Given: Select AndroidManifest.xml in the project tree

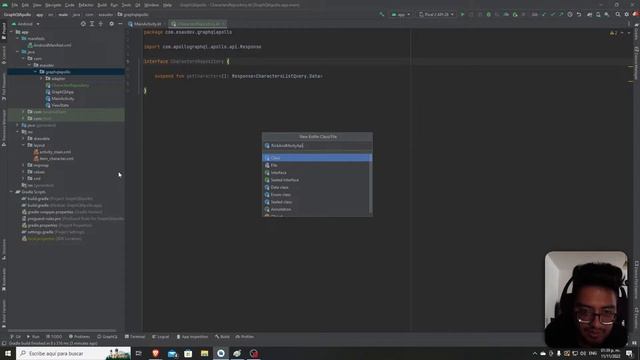Looking at the screenshot, I should tap(49, 45).
